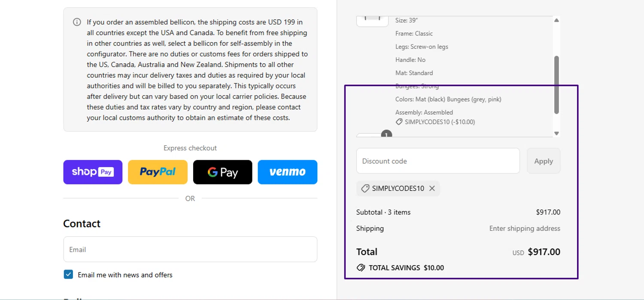644x300 pixels.
Task: Click 'Frame: Classic' line
Action: [x=414, y=34]
